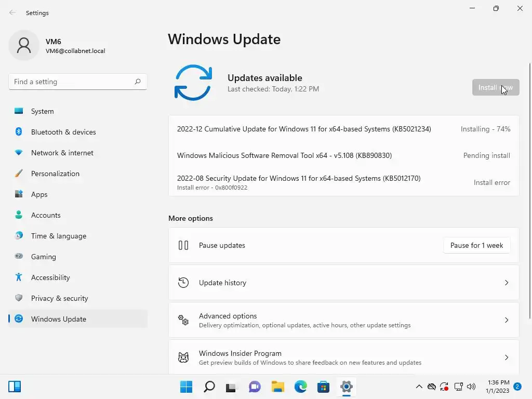
Task: Click the Gaming controller icon
Action: tap(19, 256)
